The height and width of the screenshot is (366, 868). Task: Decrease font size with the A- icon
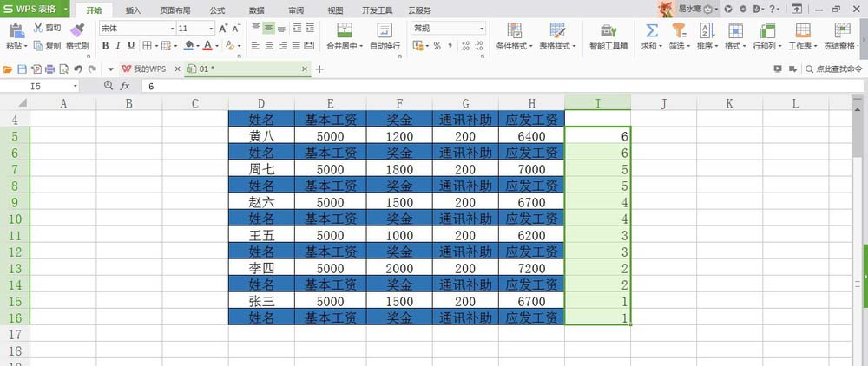pyautogui.click(x=236, y=29)
